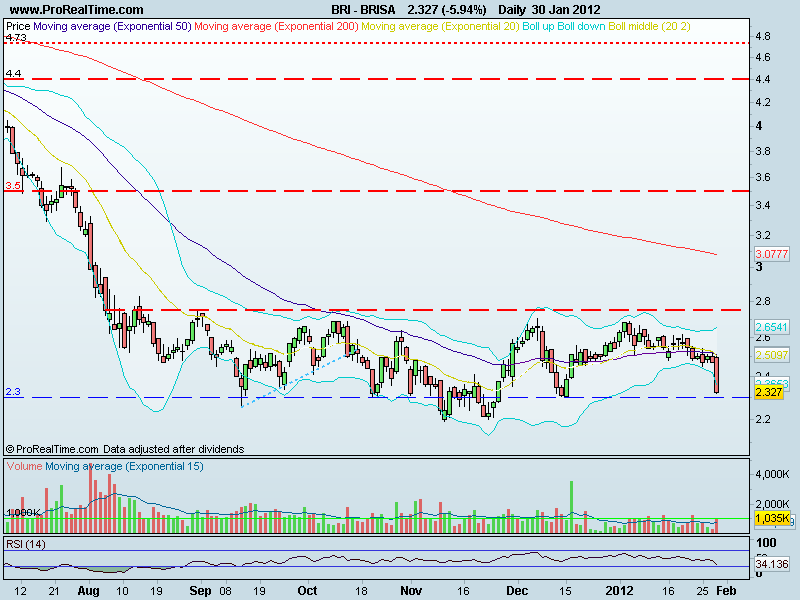
Task: Click the 'Nov' date axis label
Action: pos(411,591)
